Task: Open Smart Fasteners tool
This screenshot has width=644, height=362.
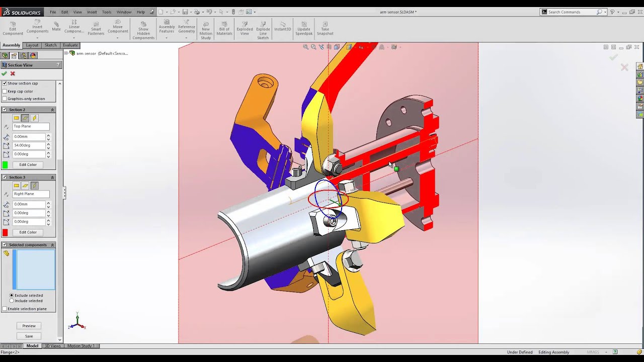Action: tap(96, 28)
